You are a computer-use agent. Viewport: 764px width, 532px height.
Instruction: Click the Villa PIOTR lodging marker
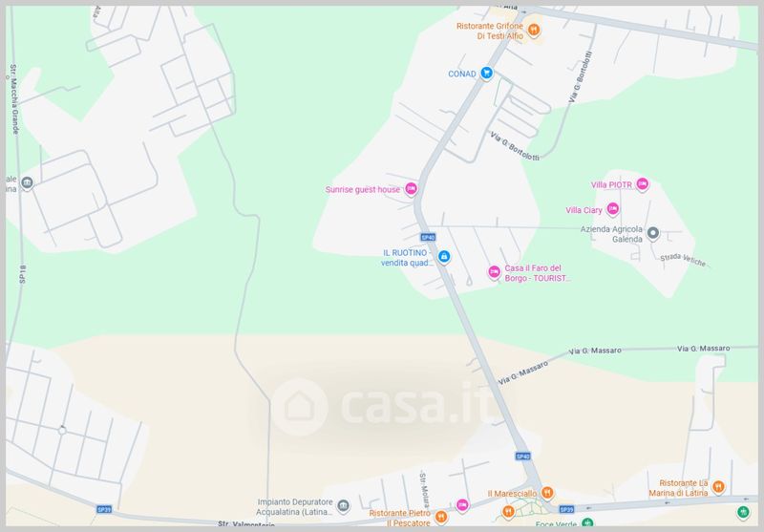point(642,184)
